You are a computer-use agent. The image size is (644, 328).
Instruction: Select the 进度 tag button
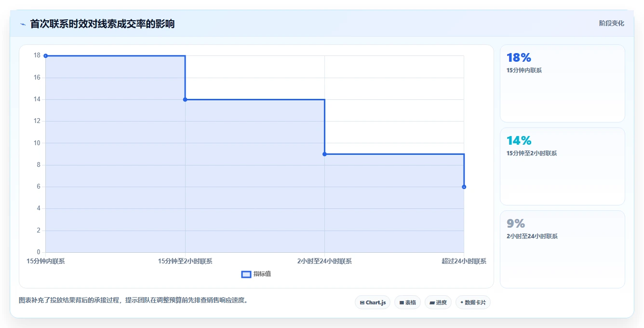pos(438,302)
